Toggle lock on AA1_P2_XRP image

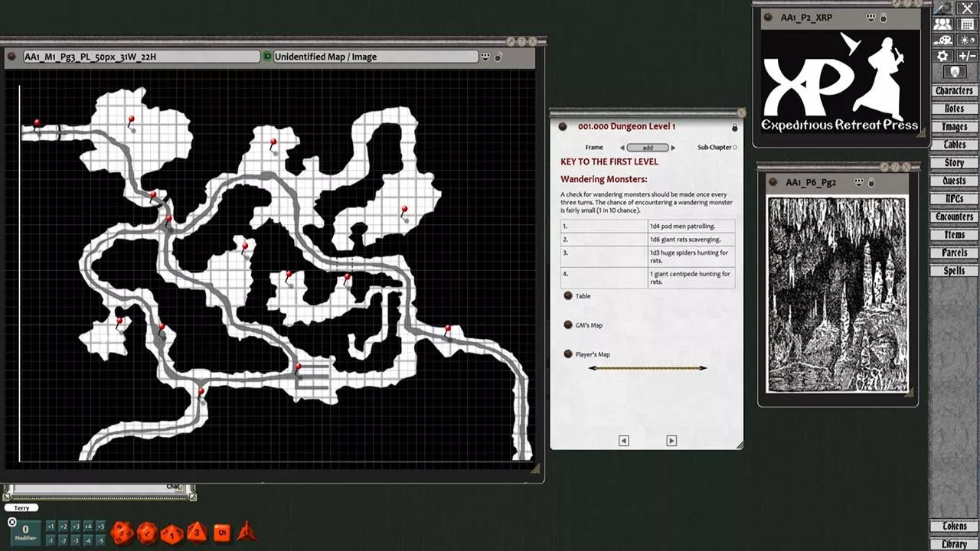point(883,17)
